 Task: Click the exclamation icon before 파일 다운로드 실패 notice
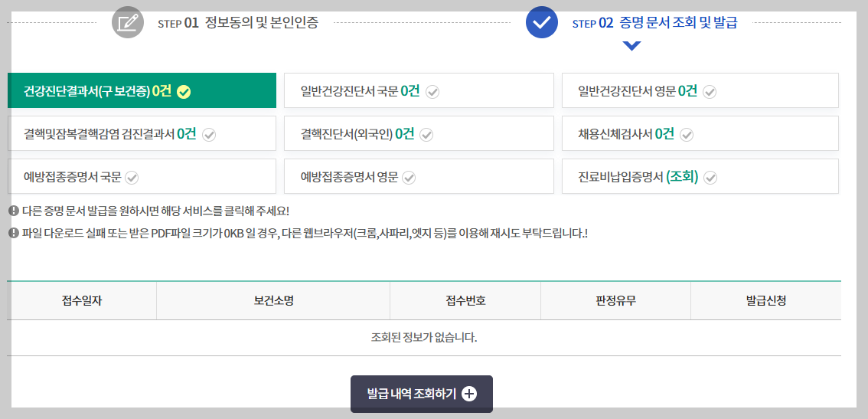click(x=14, y=233)
